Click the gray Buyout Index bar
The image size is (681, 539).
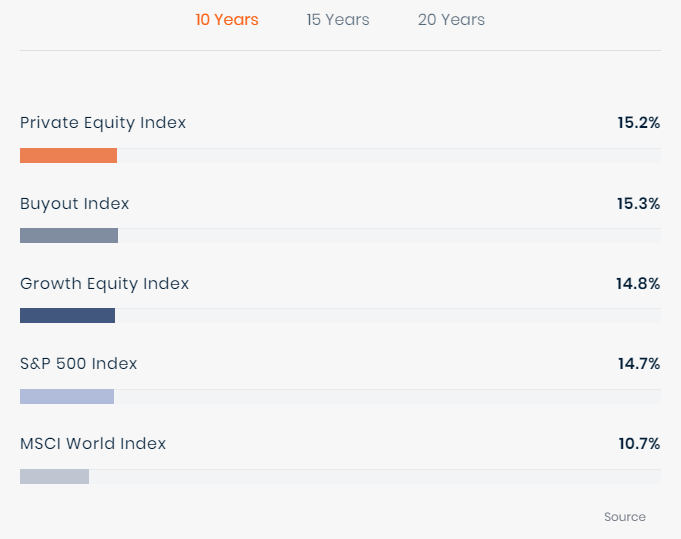coord(69,236)
